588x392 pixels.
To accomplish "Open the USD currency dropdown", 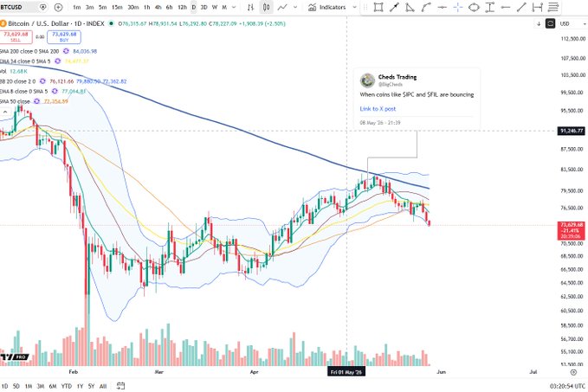I will (x=573, y=23).
